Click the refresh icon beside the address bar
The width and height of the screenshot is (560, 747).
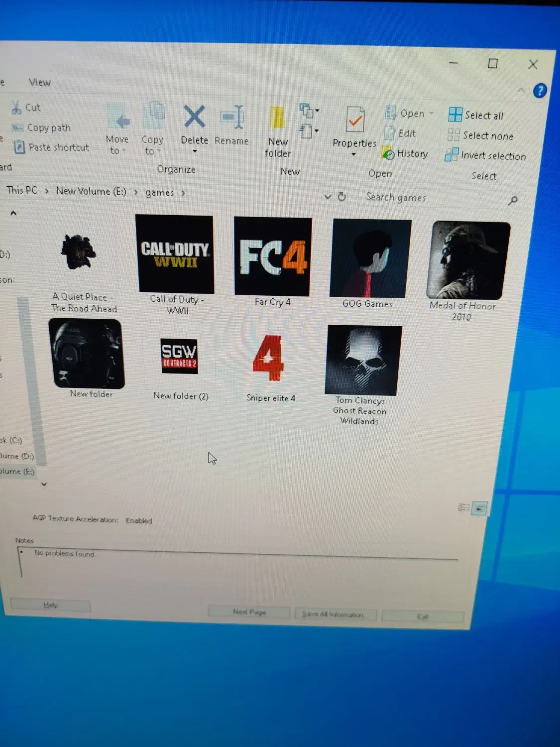point(342,197)
